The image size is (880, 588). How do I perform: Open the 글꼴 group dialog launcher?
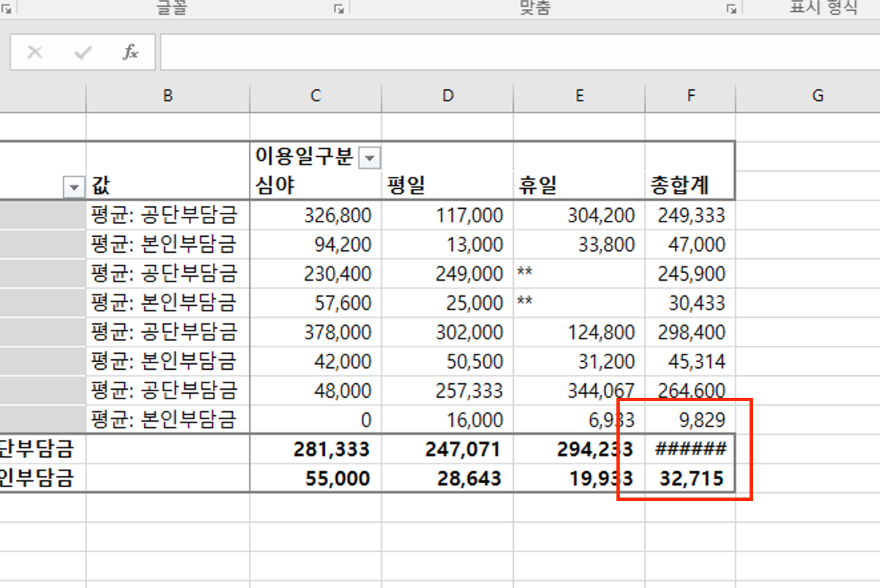point(339,9)
